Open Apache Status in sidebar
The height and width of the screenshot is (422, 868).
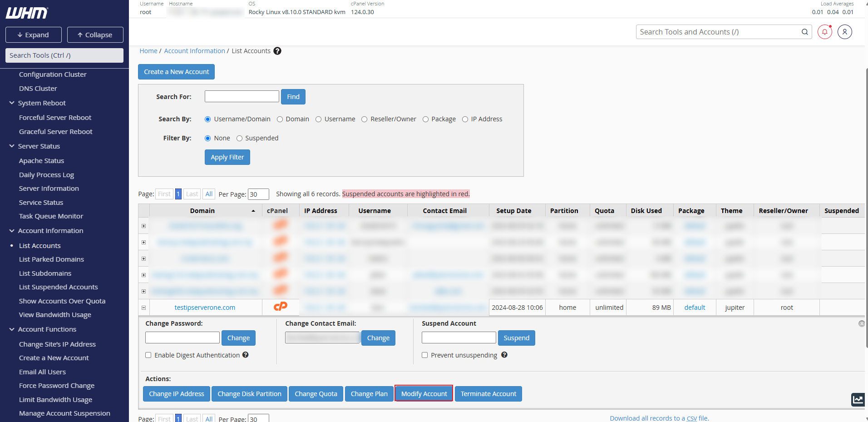coord(41,161)
